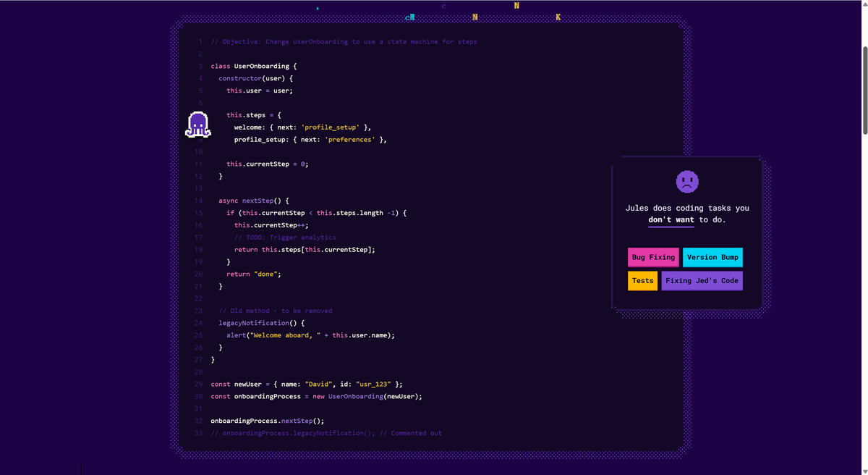Screen dimensions: 868x475
Task: Click the sad face pixel icon
Action: pyautogui.click(x=687, y=181)
